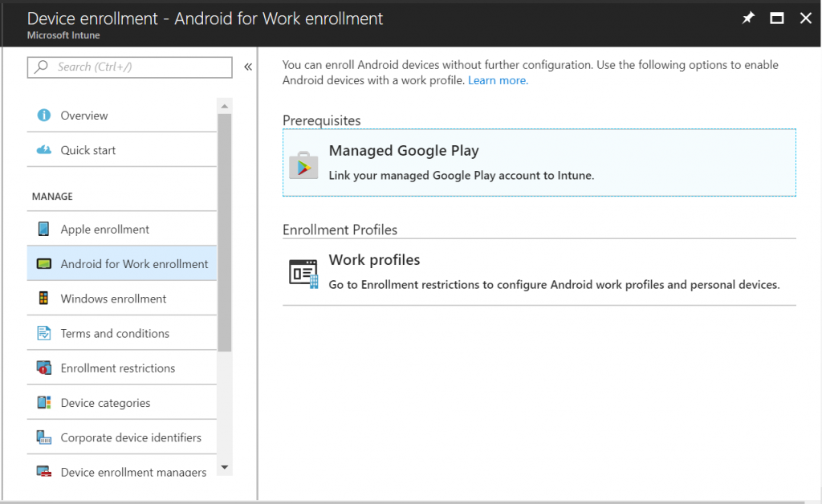Select Apple enrollment in the menu
The width and height of the screenshot is (822, 504).
[122, 229]
